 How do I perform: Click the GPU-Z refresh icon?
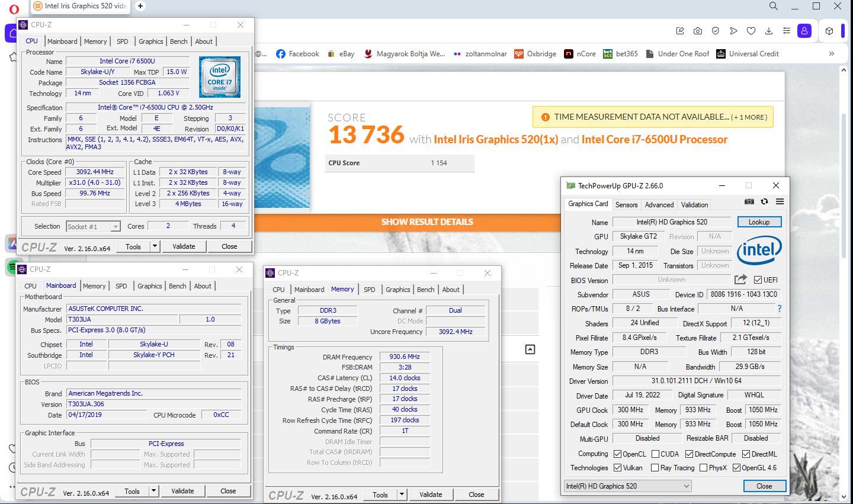(764, 201)
